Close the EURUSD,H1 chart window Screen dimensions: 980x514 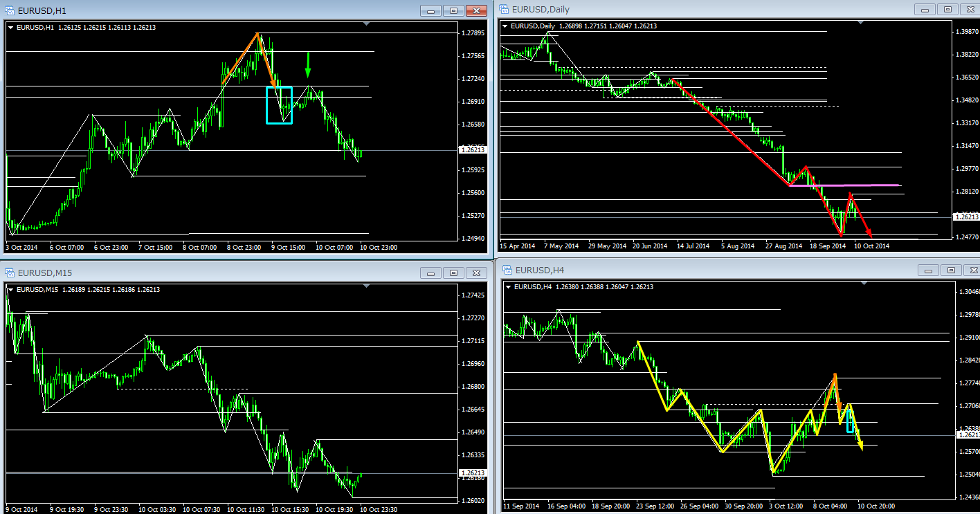(476, 10)
